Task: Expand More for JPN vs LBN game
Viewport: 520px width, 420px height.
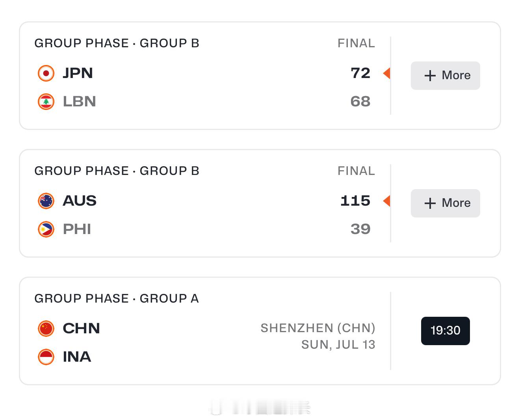Action: (445, 75)
